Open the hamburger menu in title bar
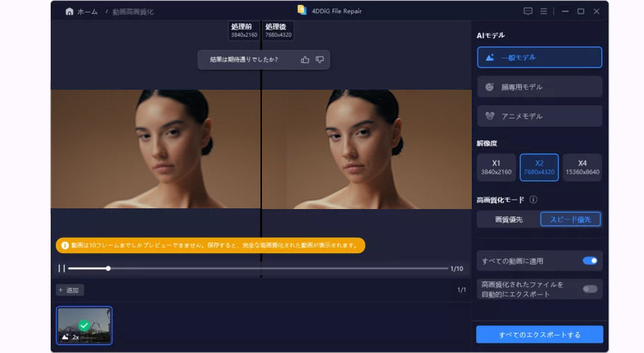This screenshot has width=644, height=353. (543, 12)
